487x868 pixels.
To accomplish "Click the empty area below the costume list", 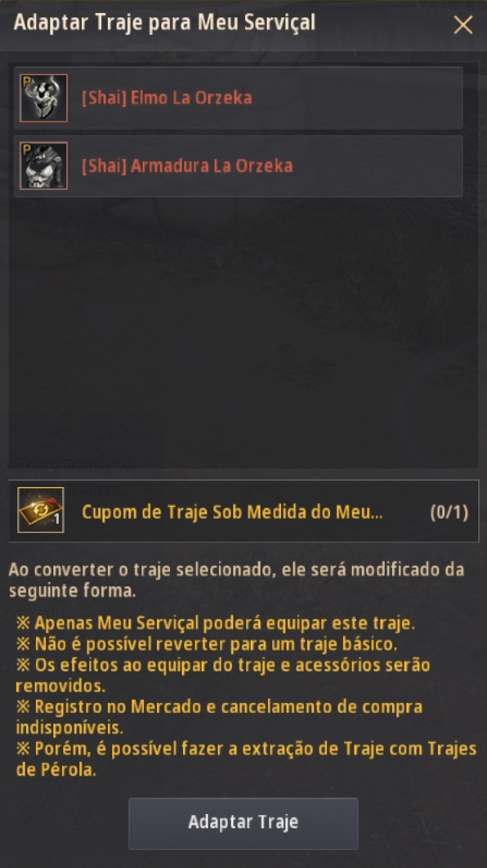I will click(x=243, y=332).
